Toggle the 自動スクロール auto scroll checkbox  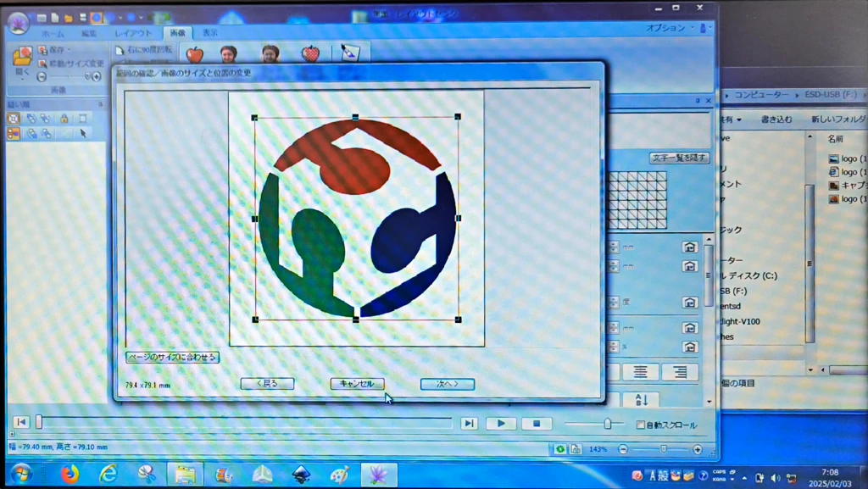[x=640, y=425]
